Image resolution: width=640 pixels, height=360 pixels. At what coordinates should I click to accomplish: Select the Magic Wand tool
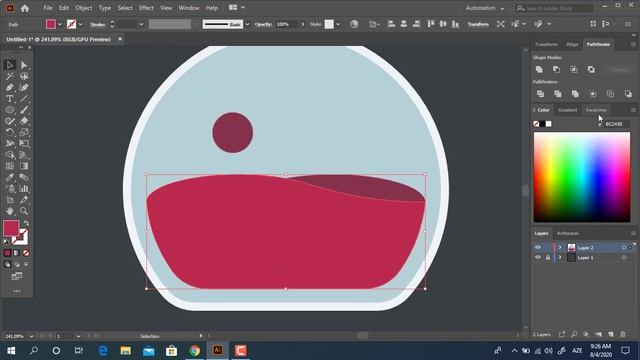(10, 76)
